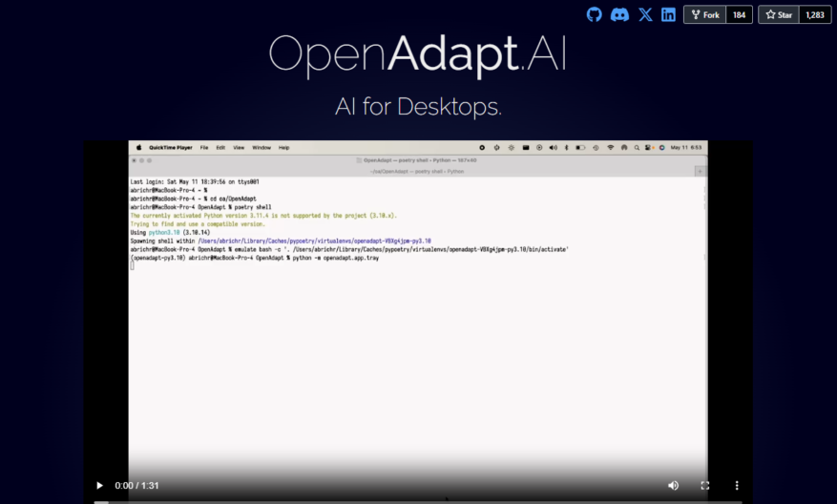Open the Discord server icon link
The height and width of the screenshot is (504, 837).
tap(619, 14)
